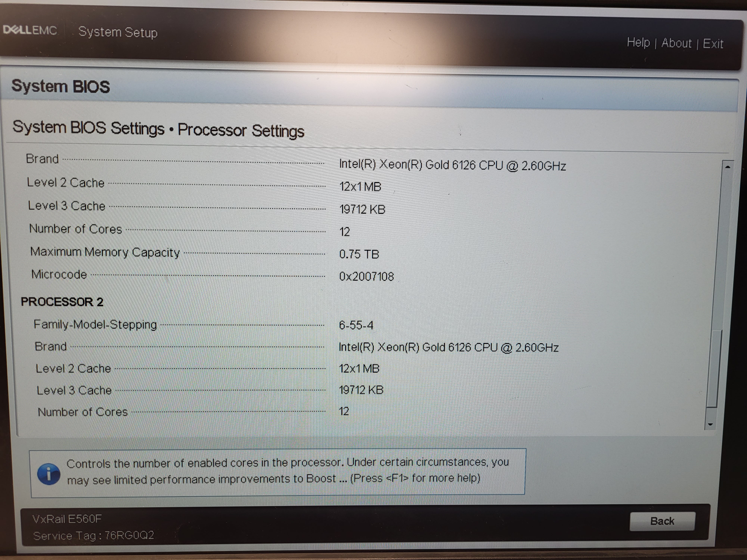747x560 pixels.
Task: Select the 0.75 TB value
Action: click(359, 254)
